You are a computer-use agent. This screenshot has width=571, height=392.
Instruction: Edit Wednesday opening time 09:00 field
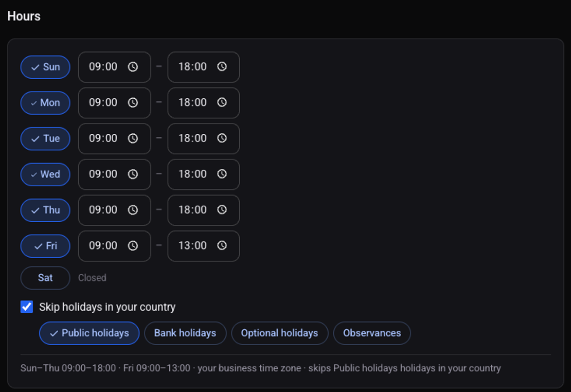pos(114,174)
